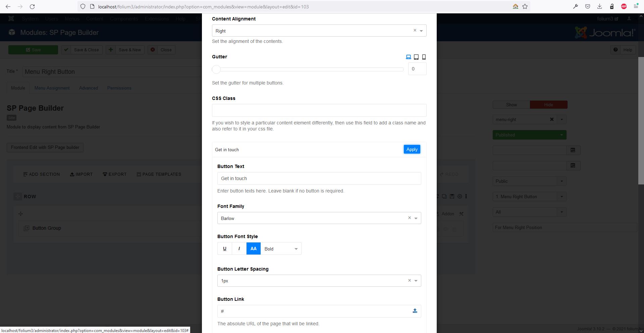
Task: Focus the Button Text input field
Action: (319, 178)
